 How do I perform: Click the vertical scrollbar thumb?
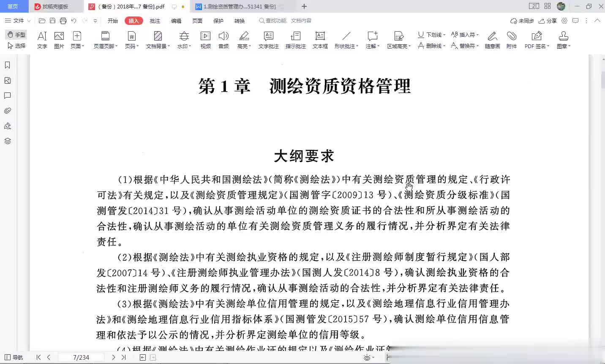602,80
